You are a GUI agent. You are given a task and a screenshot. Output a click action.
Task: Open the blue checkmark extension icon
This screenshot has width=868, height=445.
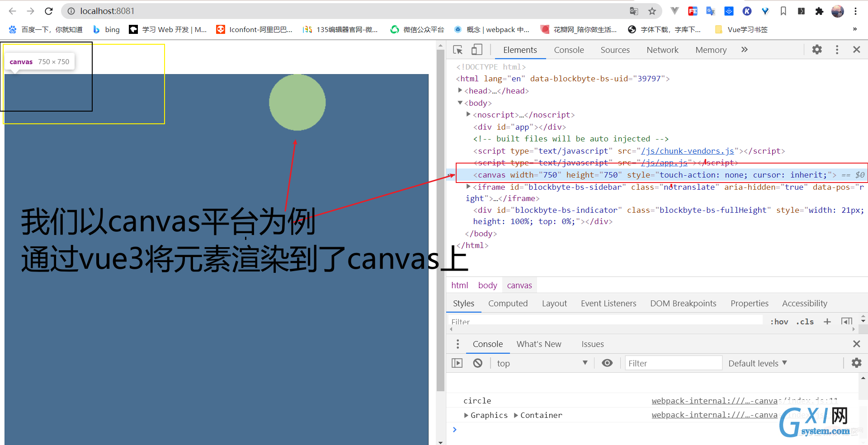[x=729, y=11]
